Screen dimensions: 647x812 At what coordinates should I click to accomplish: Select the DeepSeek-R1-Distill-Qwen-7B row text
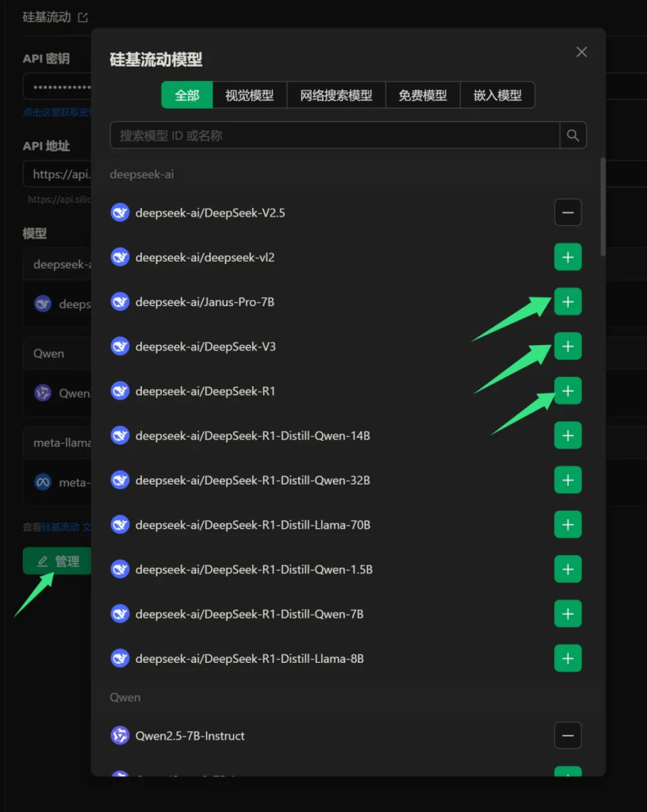(250, 614)
